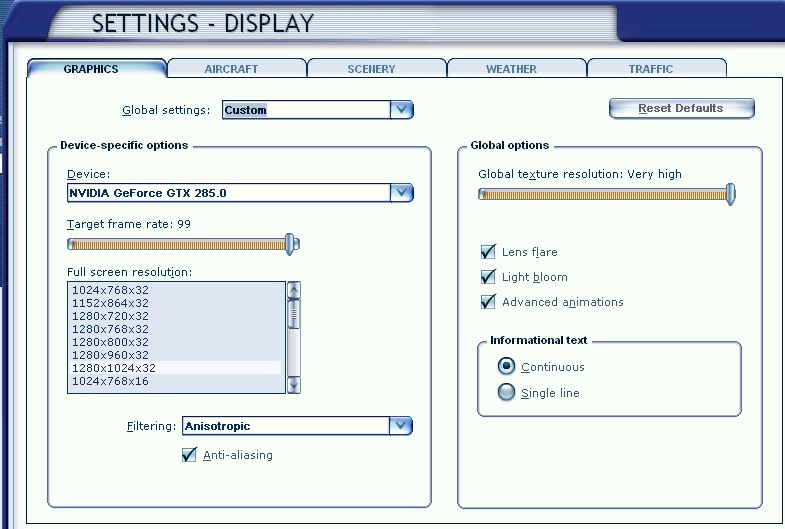
Task: Expand the Global settings dropdown
Action: (401, 110)
